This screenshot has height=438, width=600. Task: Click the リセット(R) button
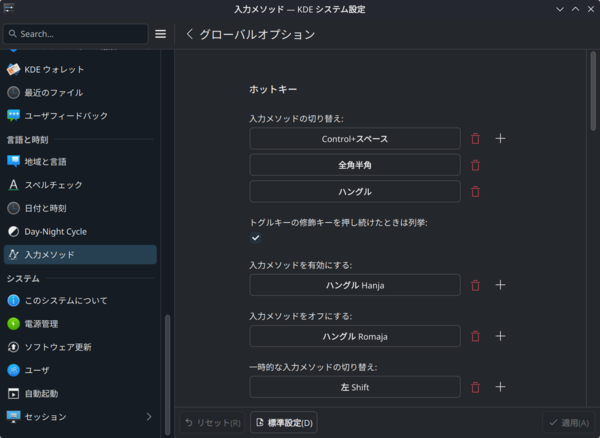[x=212, y=422]
